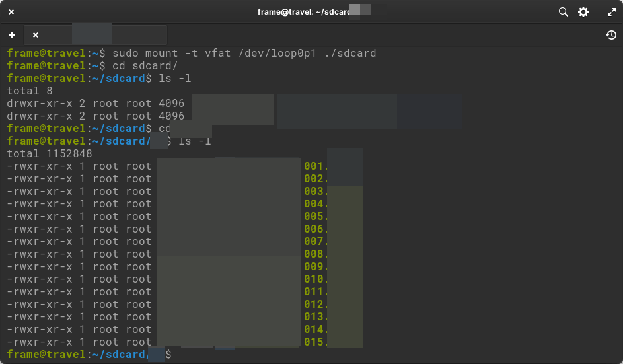The height and width of the screenshot is (364, 623).
Task: Maximize the terminal with the arrows icon
Action: 611,12
